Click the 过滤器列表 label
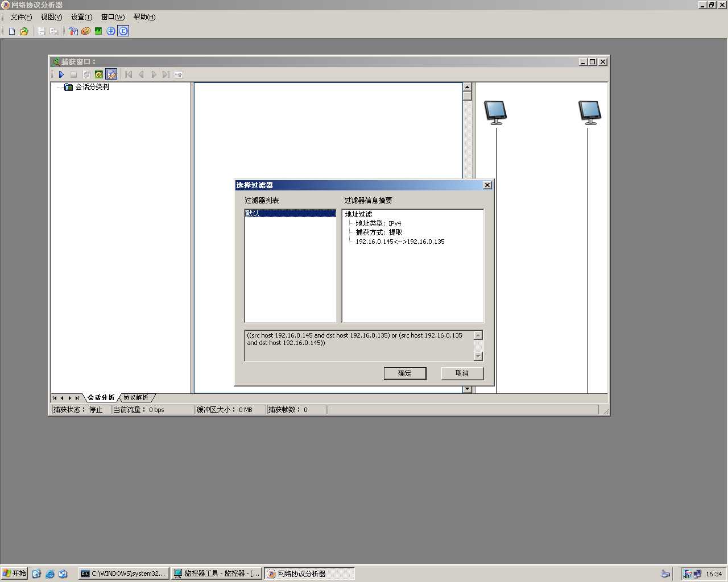This screenshot has width=728, height=582. (x=262, y=201)
